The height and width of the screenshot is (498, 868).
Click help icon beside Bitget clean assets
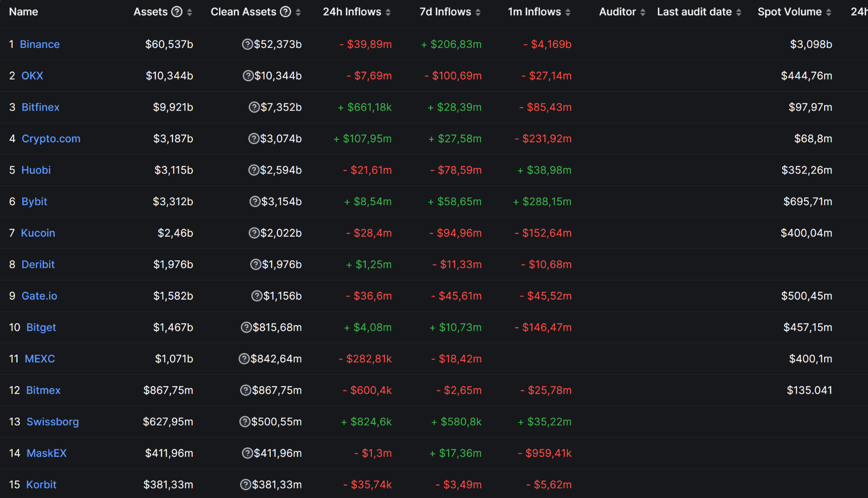[246, 327]
